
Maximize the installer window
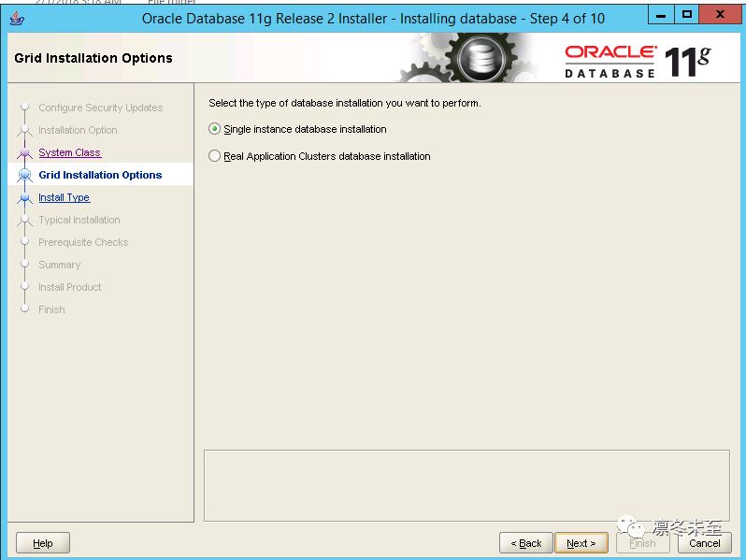686,15
